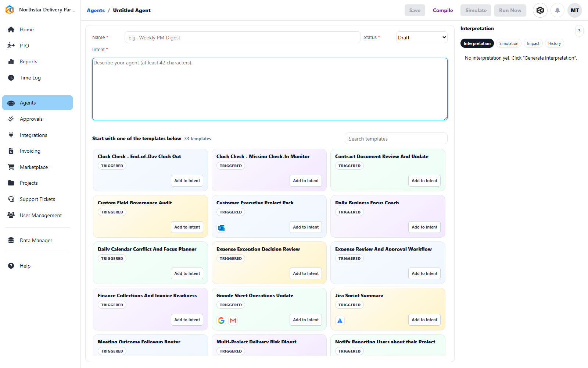Add Finance Collections template to intent
Screen dimensions: 588x368
pyautogui.click(x=187, y=320)
